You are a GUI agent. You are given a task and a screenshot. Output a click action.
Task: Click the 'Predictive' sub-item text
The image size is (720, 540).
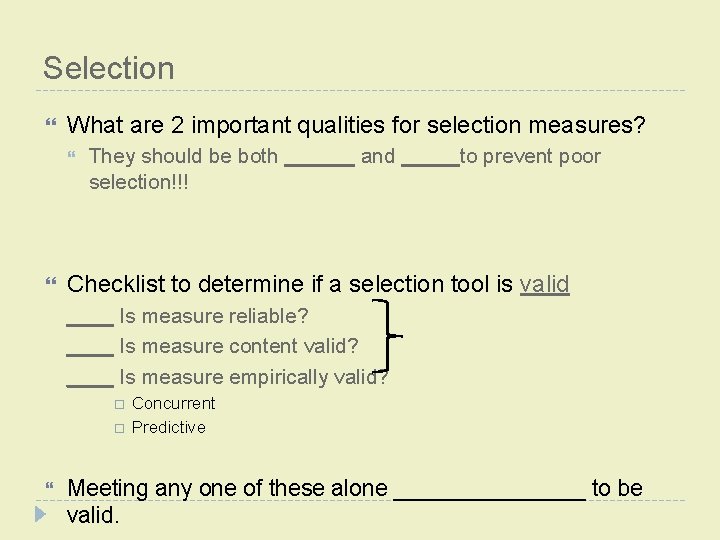pyautogui.click(x=168, y=427)
